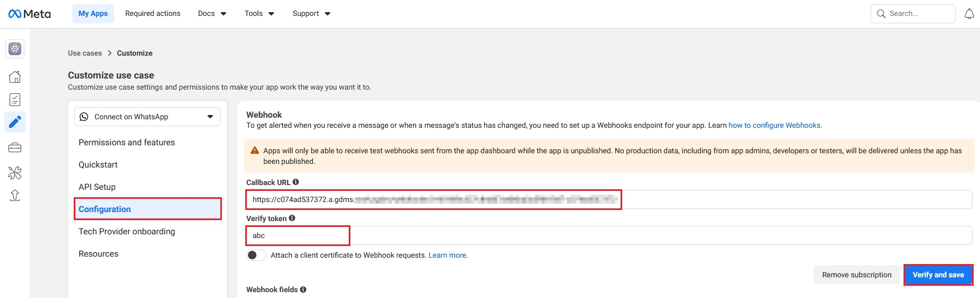
Task: Click the publish upload sidebar icon
Action: [15, 195]
